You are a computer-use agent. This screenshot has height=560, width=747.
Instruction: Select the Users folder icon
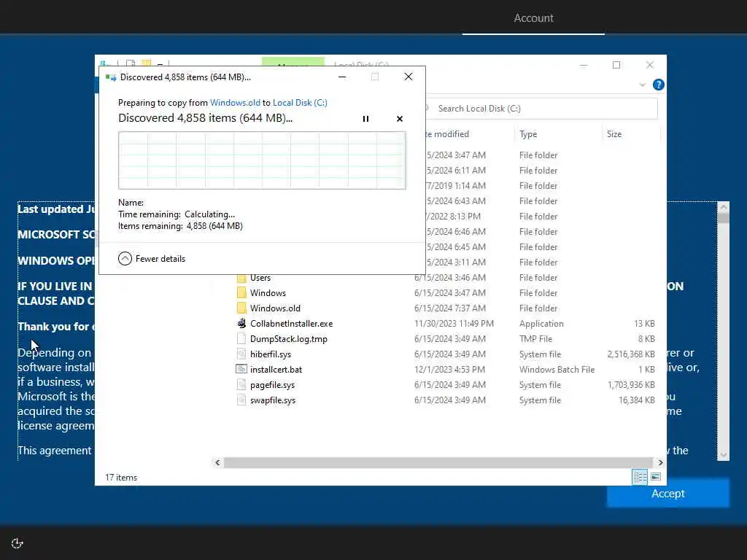(x=241, y=278)
